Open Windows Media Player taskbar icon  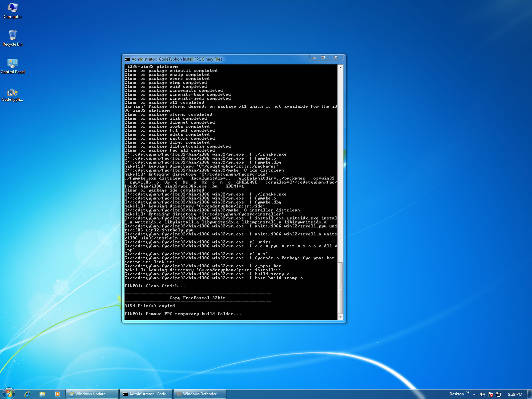(x=58, y=394)
